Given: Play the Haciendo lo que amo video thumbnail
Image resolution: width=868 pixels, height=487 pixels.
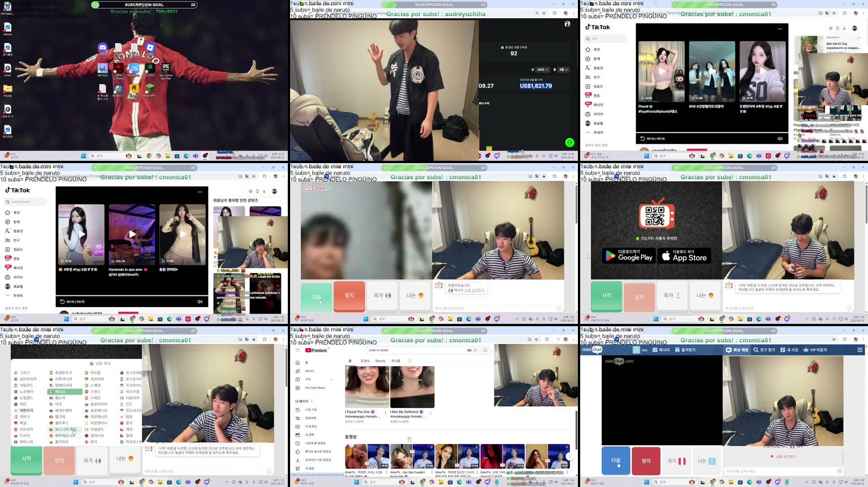Looking at the screenshot, I should [132, 235].
